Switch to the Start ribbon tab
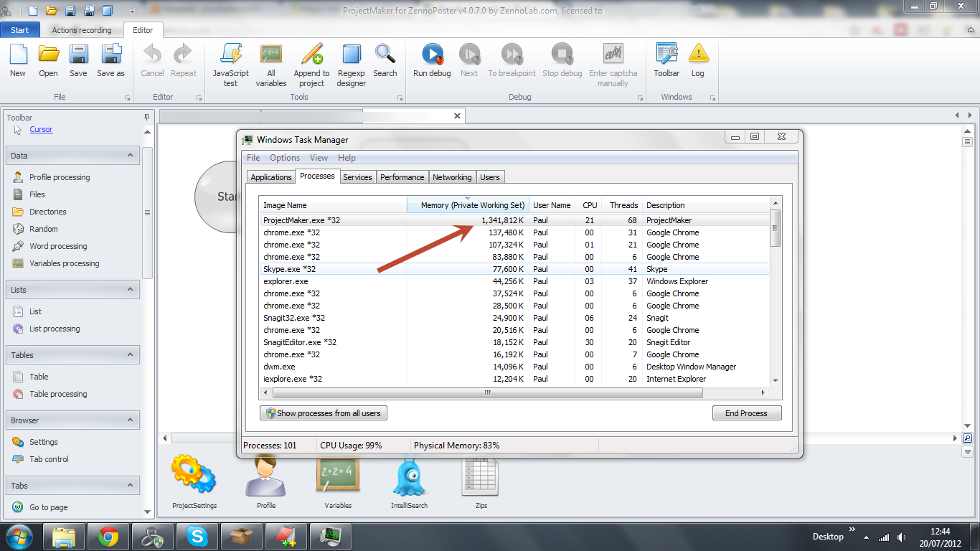The height and width of the screenshot is (551, 980). [20, 30]
